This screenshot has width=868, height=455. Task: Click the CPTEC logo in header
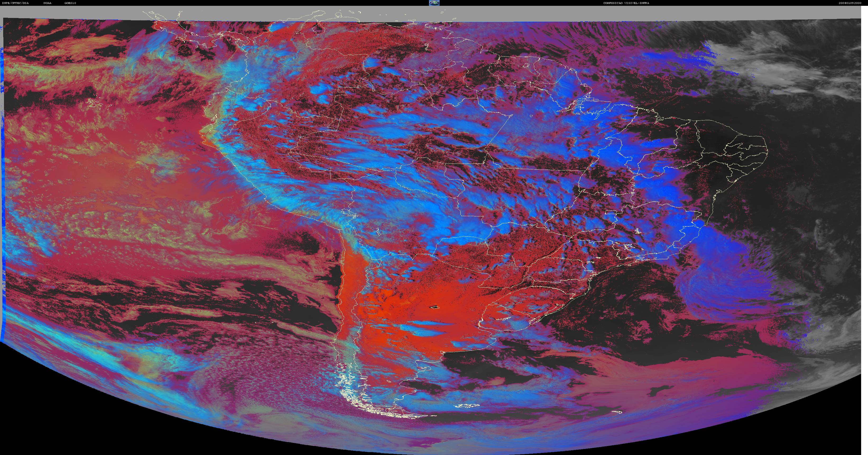click(x=434, y=3)
